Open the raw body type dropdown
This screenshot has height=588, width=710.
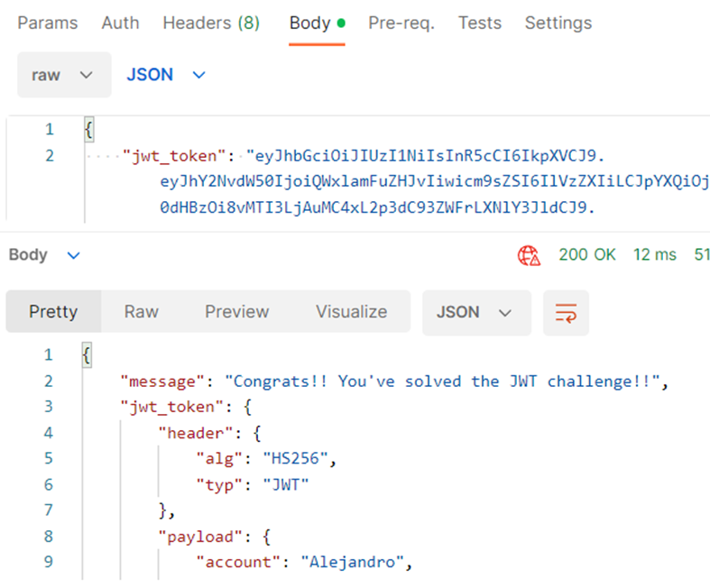[x=64, y=75]
